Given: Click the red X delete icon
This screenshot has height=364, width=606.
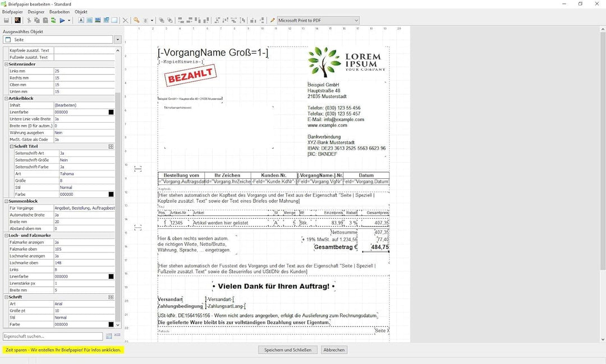Looking at the screenshot, I should (125, 20).
